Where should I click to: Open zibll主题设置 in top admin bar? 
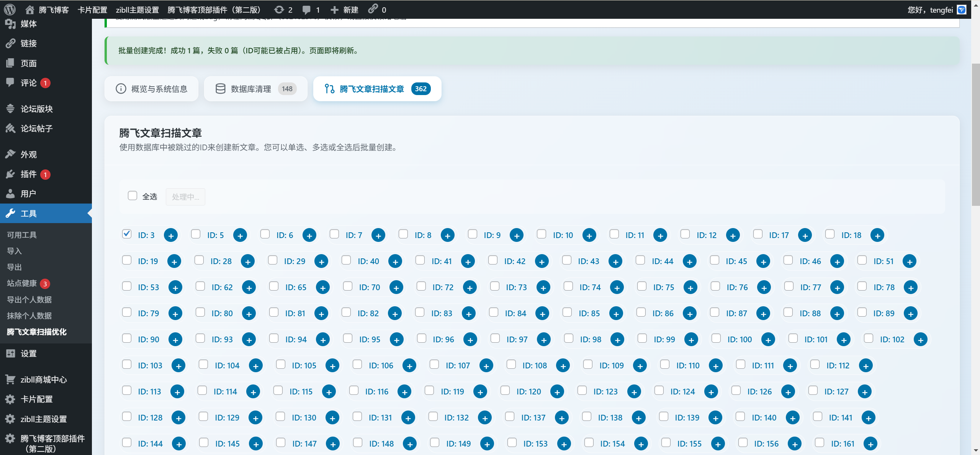137,10
